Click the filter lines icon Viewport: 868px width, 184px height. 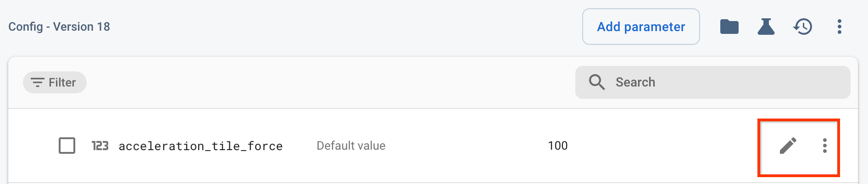[x=37, y=82]
